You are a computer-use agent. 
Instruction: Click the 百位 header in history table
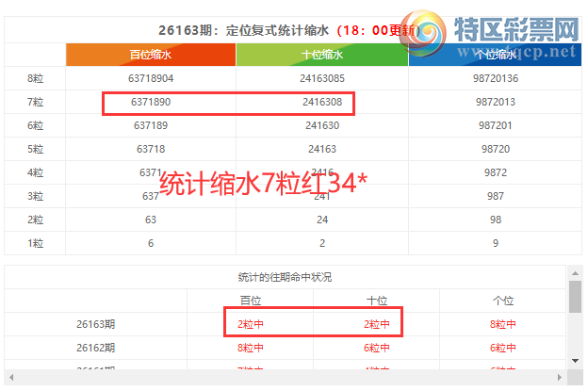click(x=251, y=301)
